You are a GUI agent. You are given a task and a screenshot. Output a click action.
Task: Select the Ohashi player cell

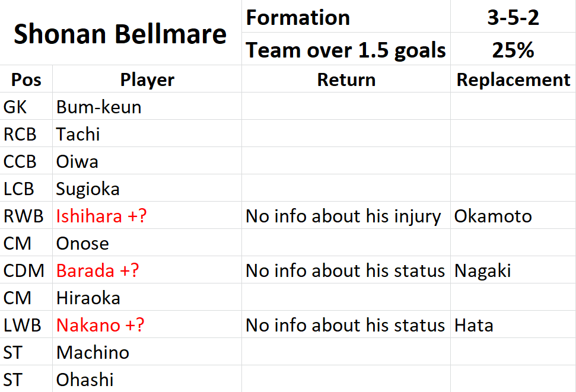click(147, 379)
